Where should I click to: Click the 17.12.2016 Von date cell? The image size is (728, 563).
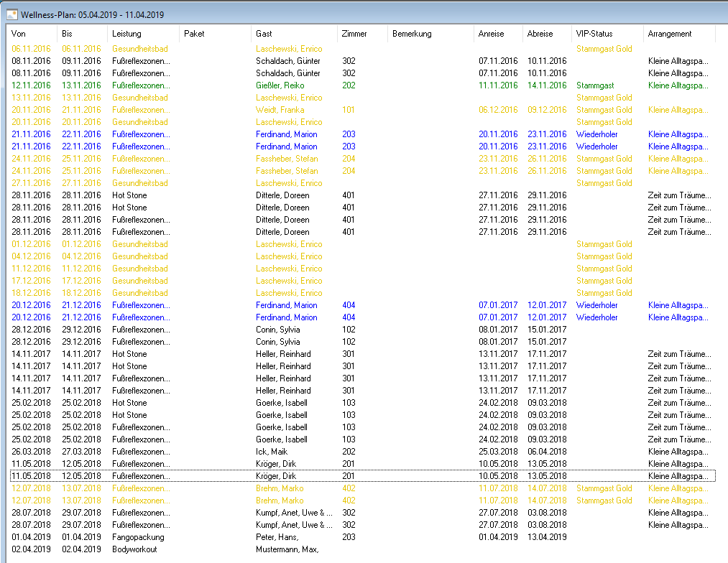[31, 281]
